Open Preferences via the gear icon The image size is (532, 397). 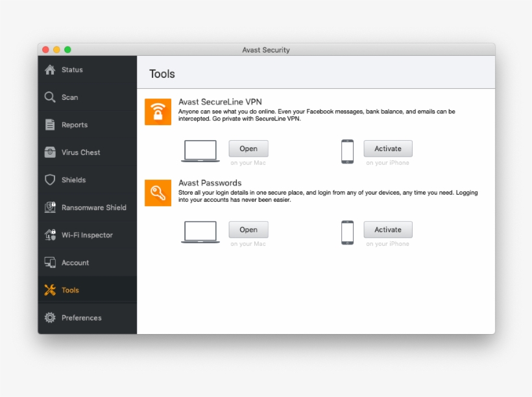point(50,317)
